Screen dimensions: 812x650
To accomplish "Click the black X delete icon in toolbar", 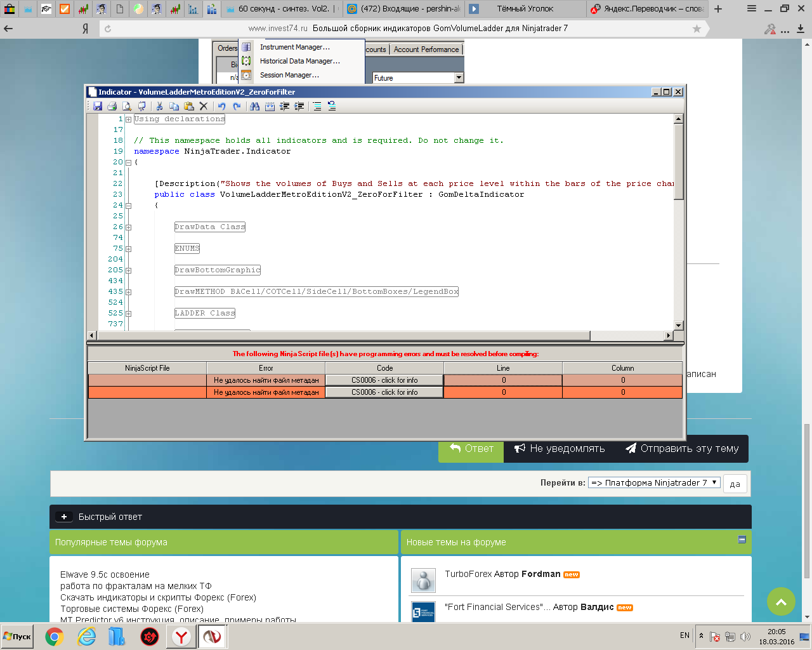I will [x=204, y=106].
